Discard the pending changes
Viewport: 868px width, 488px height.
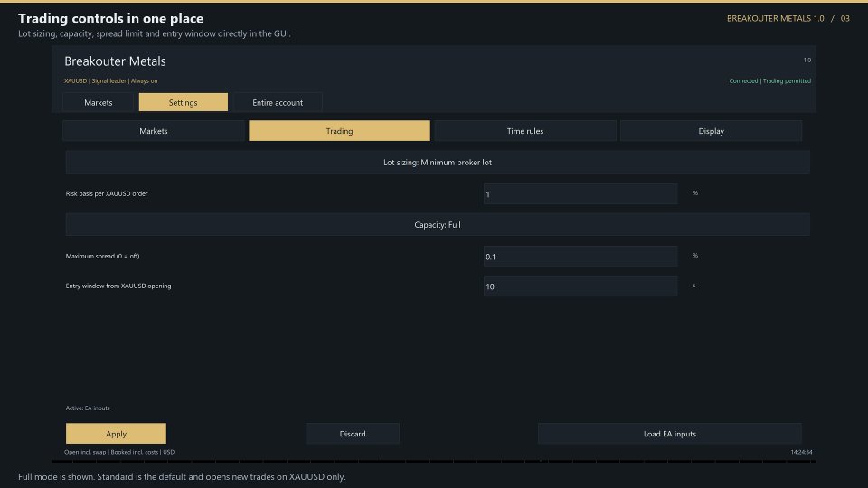[353, 434]
